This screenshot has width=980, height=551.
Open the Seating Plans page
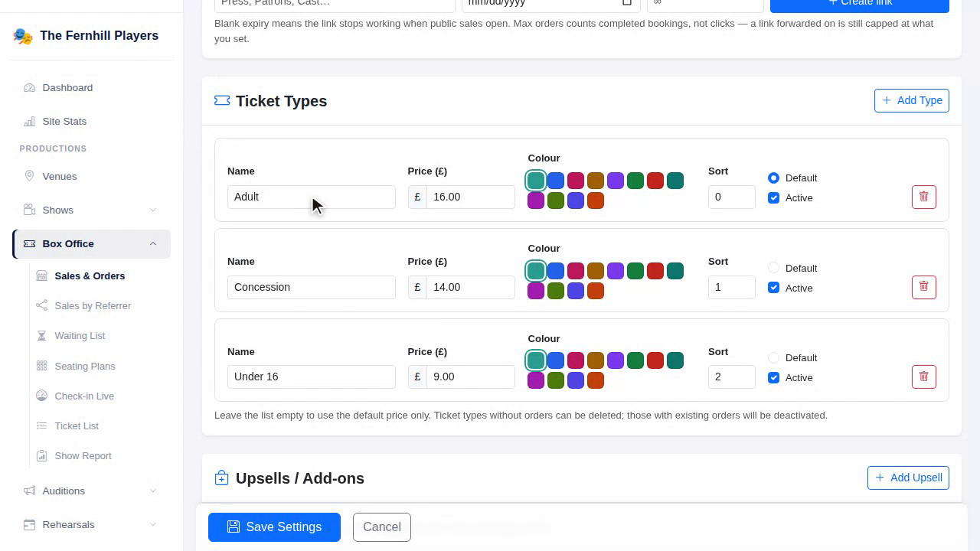click(100, 366)
